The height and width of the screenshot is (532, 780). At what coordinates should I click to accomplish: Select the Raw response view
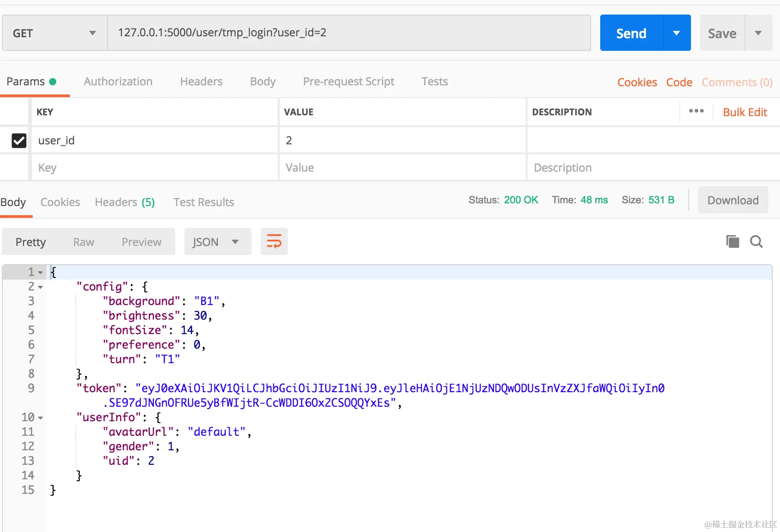84,242
